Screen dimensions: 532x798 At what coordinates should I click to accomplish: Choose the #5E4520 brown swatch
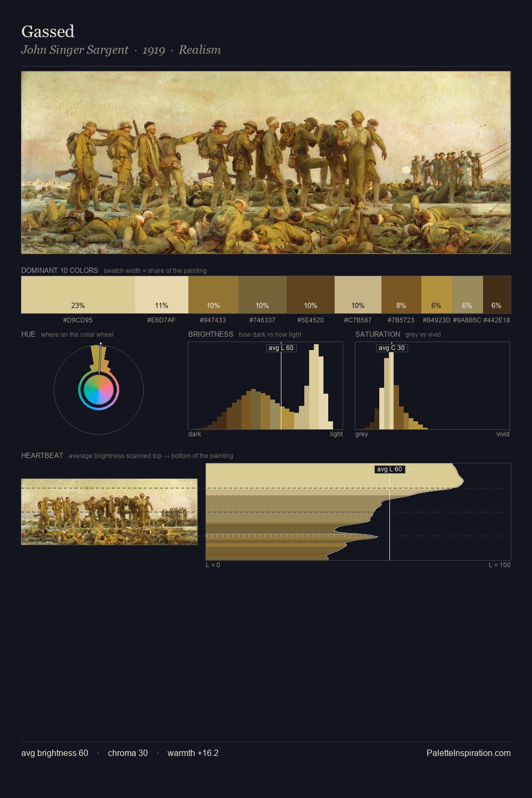pos(311,295)
